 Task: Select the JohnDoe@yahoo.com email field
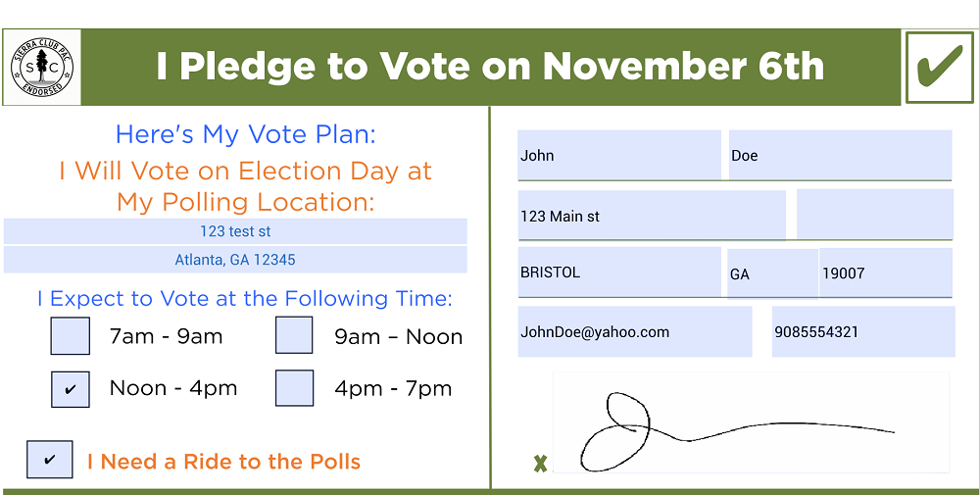pos(635,331)
